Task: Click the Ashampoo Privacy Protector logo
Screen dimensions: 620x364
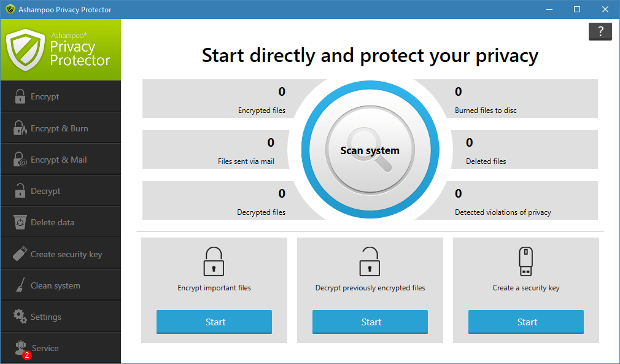Action: (60, 49)
